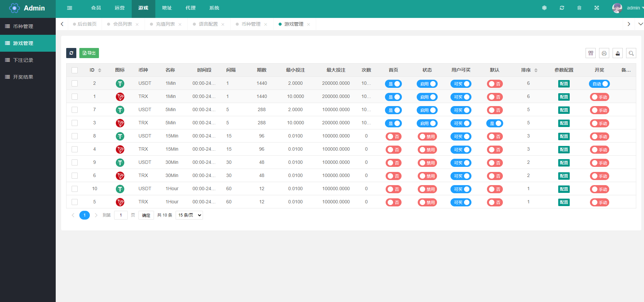Click the green 导出 export button
Screen dimensions: 644x302
[x=89, y=53]
